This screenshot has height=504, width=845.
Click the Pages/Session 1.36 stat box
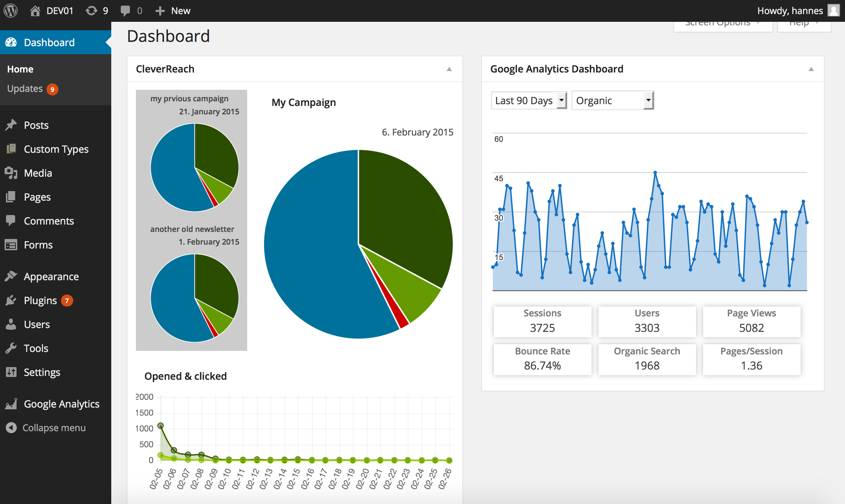coord(751,359)
